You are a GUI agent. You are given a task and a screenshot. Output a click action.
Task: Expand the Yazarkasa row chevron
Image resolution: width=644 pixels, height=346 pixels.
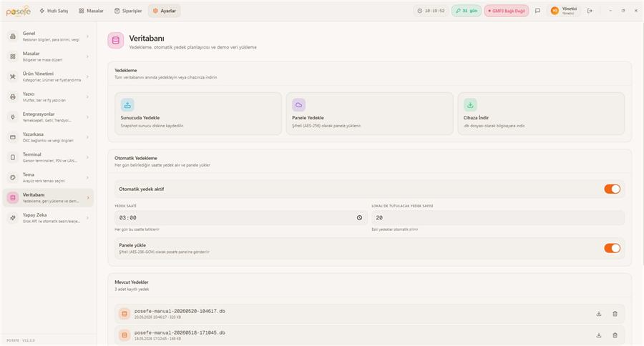coord(87,137)
